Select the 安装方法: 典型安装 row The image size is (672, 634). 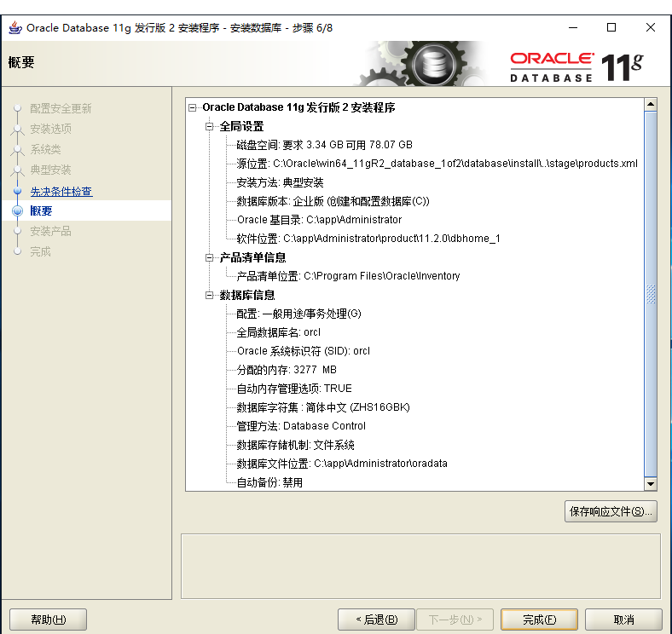(280, 182)
